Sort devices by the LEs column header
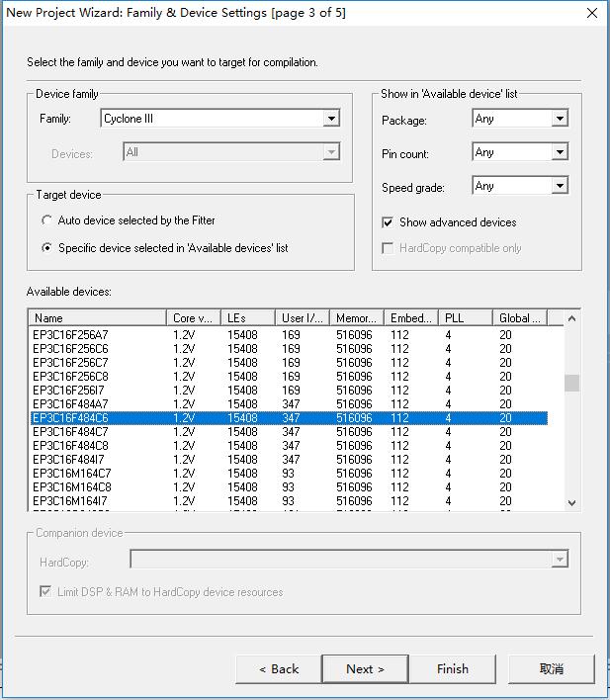The height and width of the screenshot is (700, 610). (x=248, y=317)
